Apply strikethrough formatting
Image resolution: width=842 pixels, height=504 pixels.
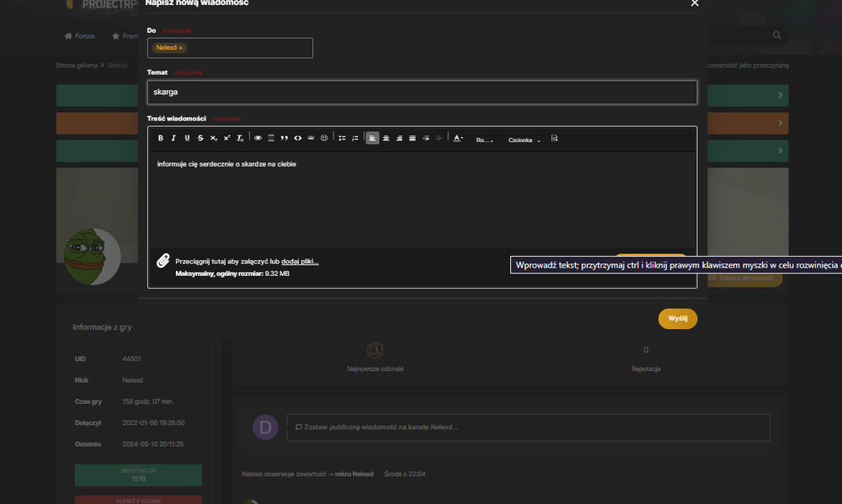200,139
